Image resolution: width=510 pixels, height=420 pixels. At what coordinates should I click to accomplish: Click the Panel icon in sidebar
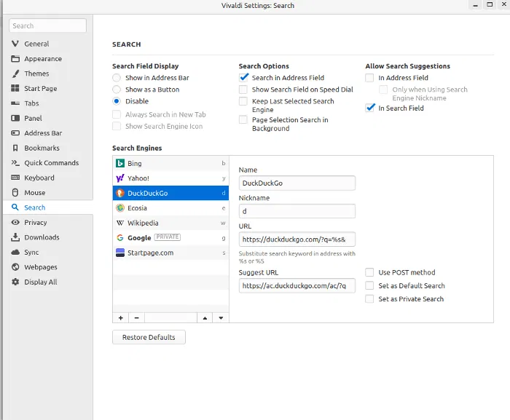[15, 118]
